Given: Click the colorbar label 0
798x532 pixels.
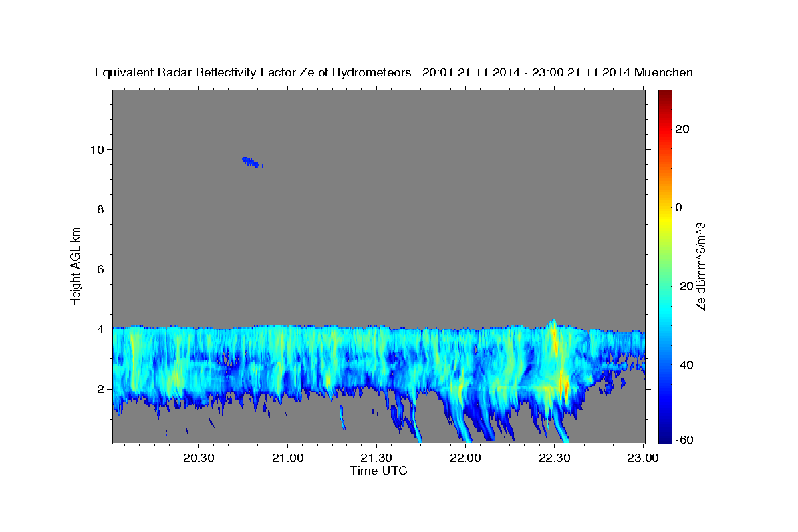Looking at the screenshot, I should click(x=678, y=207).
